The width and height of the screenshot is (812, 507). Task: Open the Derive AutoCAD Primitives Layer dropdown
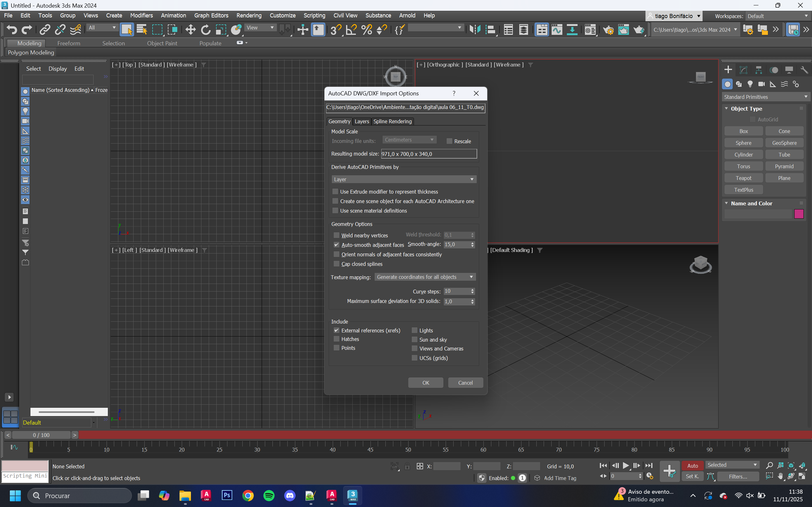[x=404, y=179]
